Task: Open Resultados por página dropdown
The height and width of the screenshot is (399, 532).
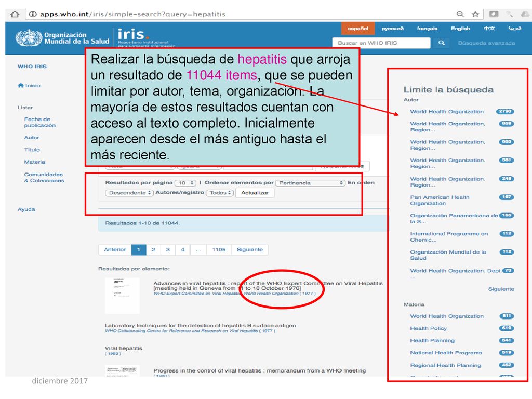Action: pyautogui.click(x=185, y=183)
